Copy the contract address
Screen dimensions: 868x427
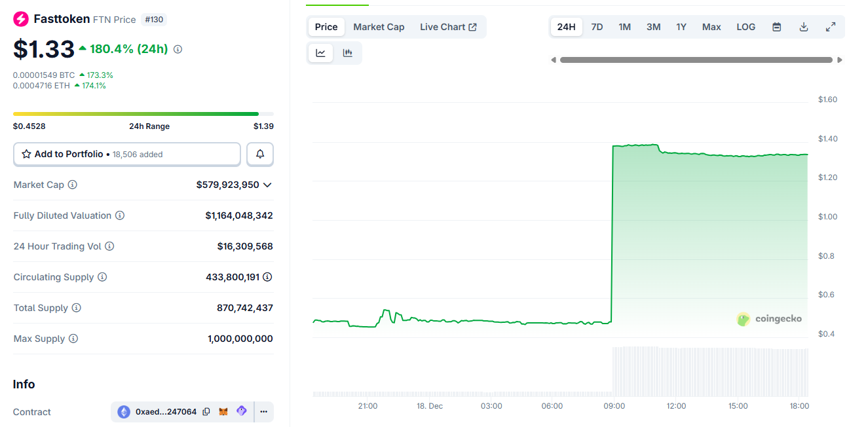point(206,411)
